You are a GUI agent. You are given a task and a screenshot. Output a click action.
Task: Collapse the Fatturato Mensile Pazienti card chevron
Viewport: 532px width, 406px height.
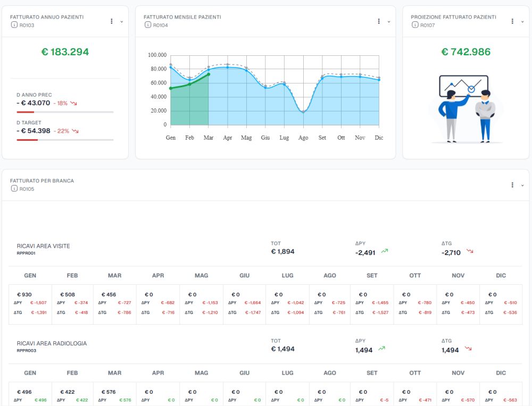coord(389,22)
